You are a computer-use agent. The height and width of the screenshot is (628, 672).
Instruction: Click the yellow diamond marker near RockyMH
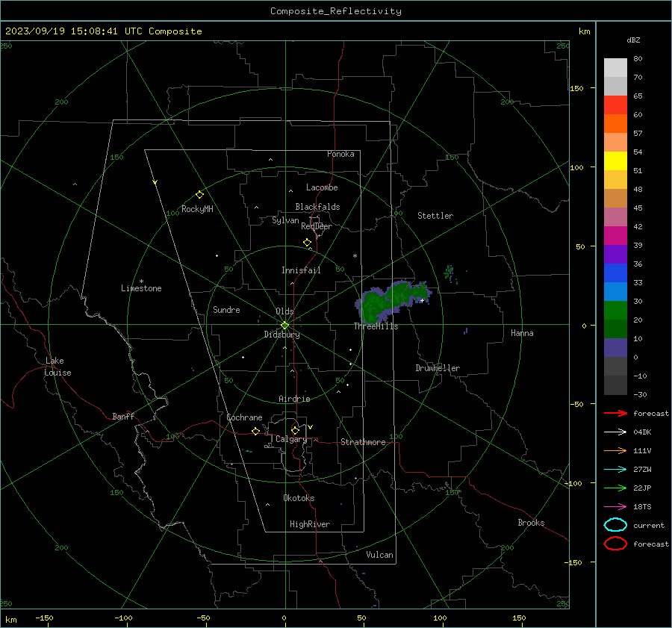tap(199, 195)
